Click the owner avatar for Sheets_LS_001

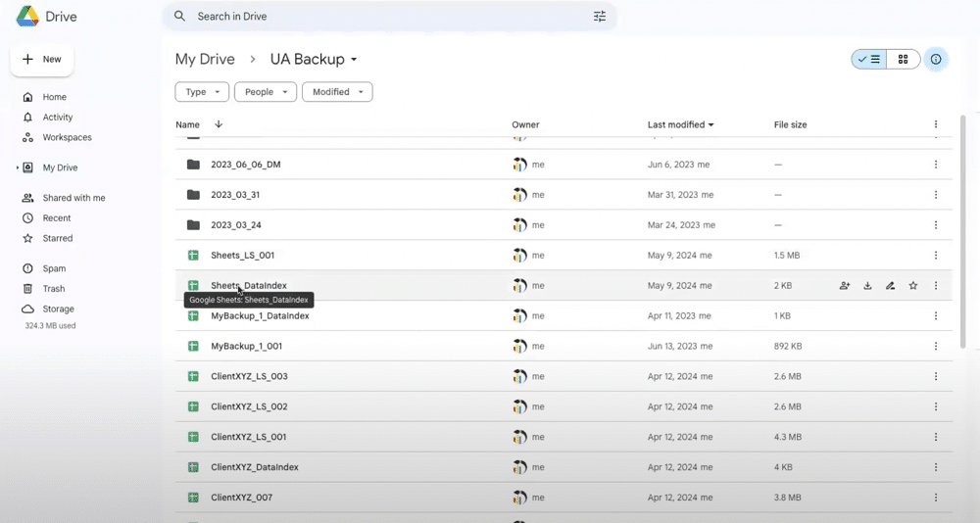coord(520,255)
